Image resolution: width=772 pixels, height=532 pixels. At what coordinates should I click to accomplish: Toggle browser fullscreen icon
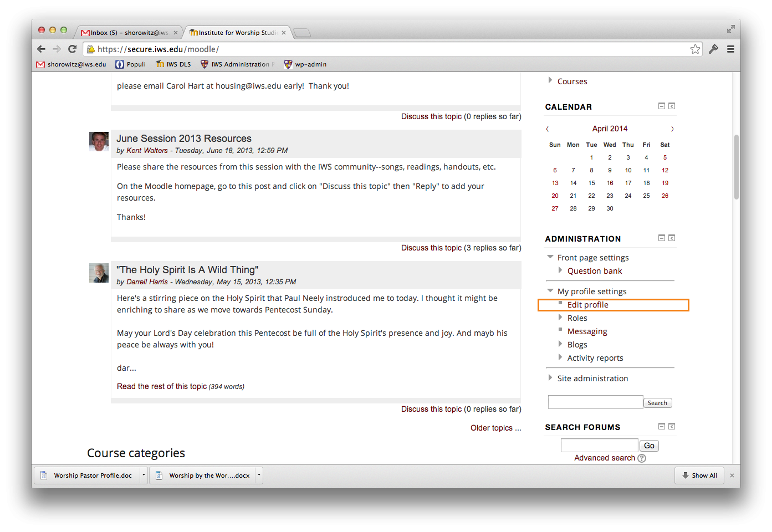pos(730,29)
